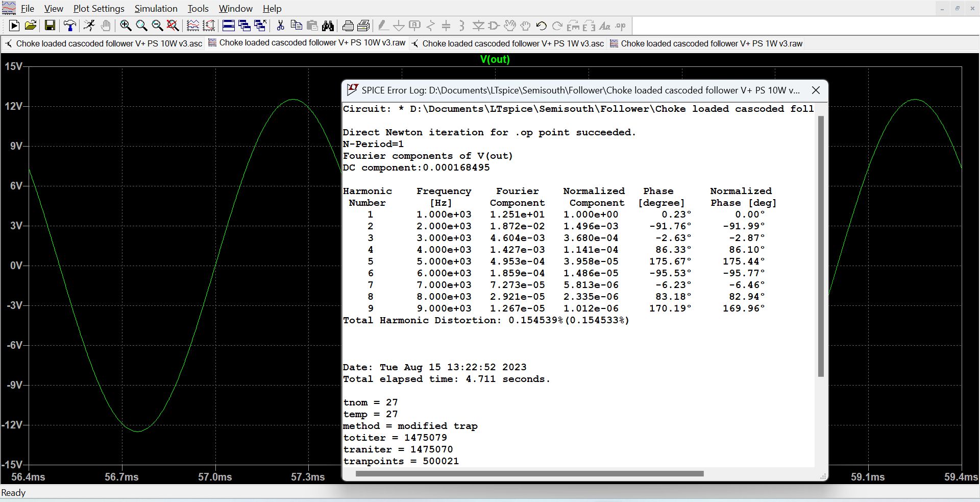The width and height of the screenshot is (980, 502).
Task: Click the Total Harmonic Distortion line
Action: 486,320
